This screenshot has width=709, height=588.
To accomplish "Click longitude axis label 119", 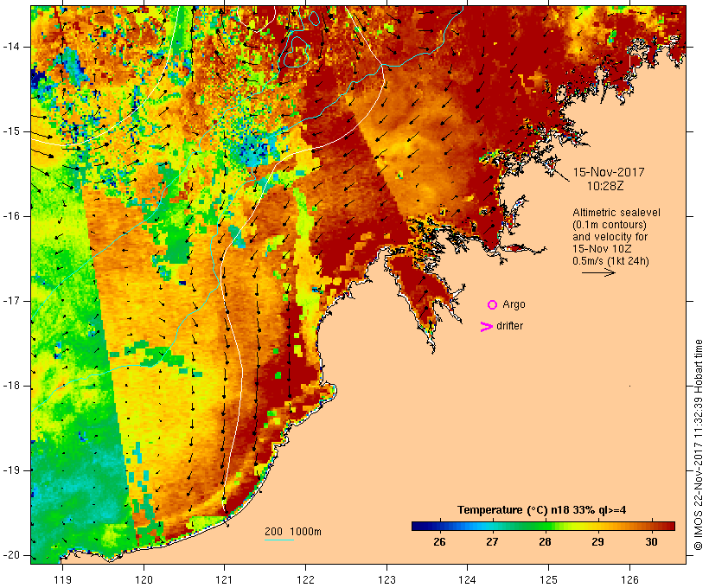I will (x=62, y=579).
